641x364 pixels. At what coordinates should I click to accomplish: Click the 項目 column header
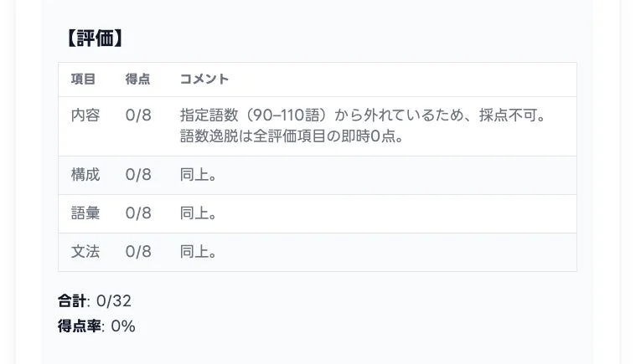pos(83,79)
